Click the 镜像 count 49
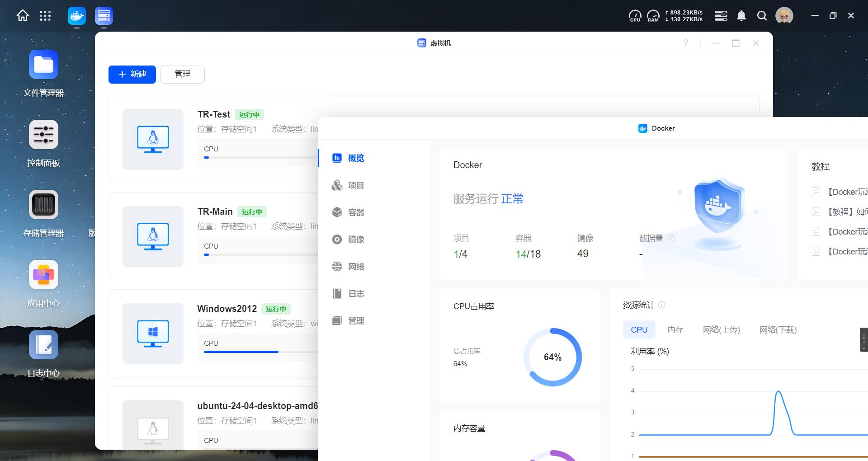Screen dimensions: 868x461 tap(583, 254)
